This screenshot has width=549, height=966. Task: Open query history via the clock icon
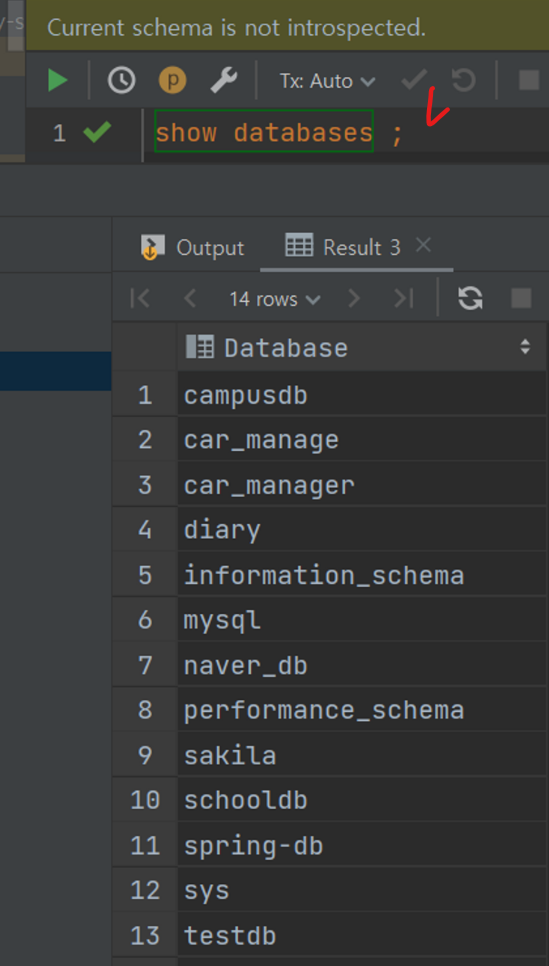click(121, 80)
